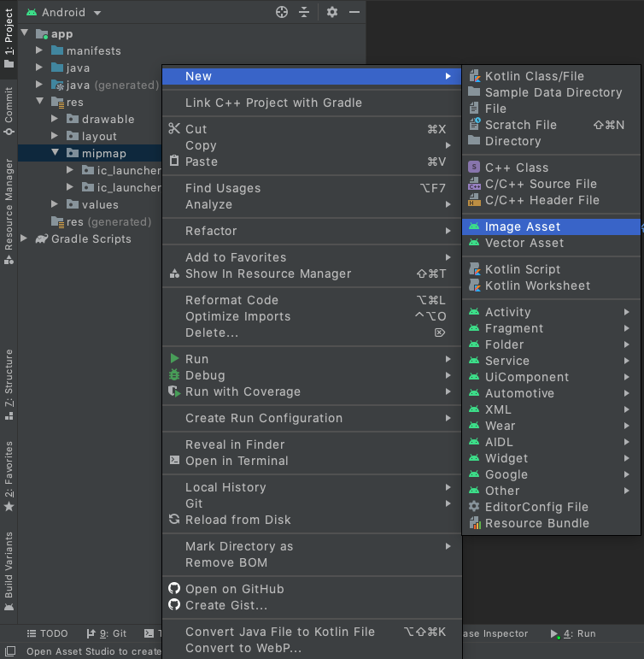644x659 pixels.
Task: Open the Activity submenu
Action: coord(551,312)
